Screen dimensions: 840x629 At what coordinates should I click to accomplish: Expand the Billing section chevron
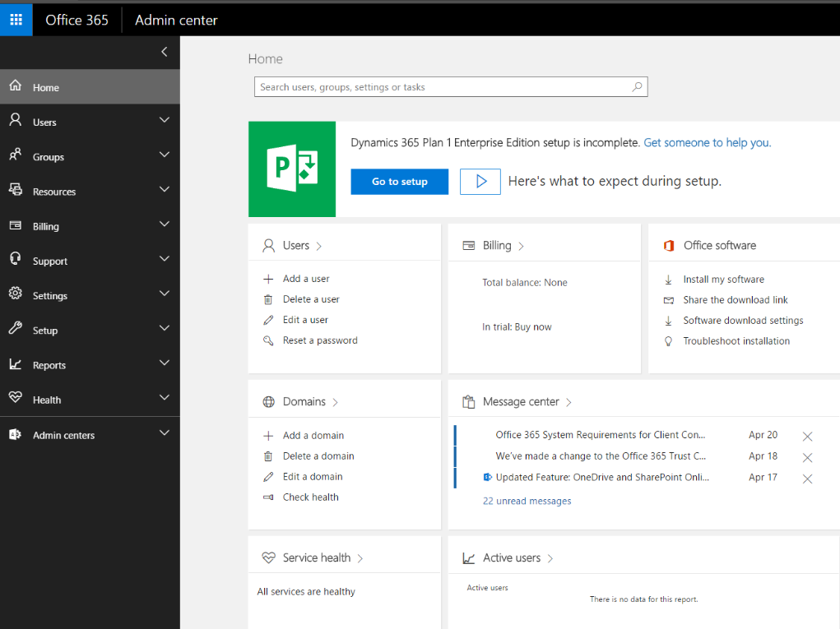click(164, 224)
